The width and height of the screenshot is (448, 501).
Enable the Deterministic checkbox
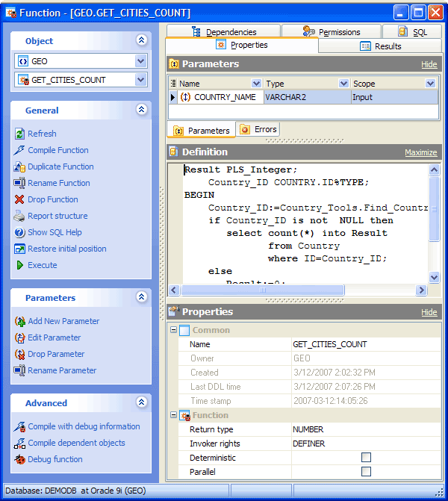coord(366,458)
